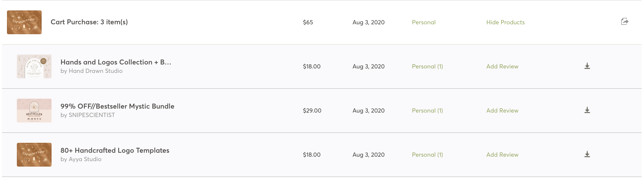Click the share icon for Cart Purchase
This screenshot has height=178, width=644.
click(624, 22)
